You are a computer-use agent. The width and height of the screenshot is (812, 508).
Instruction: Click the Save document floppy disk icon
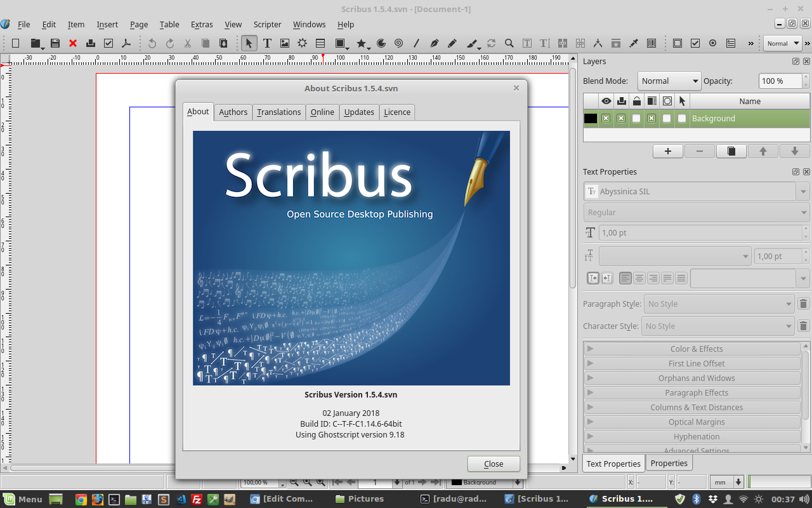pos(55,43)
